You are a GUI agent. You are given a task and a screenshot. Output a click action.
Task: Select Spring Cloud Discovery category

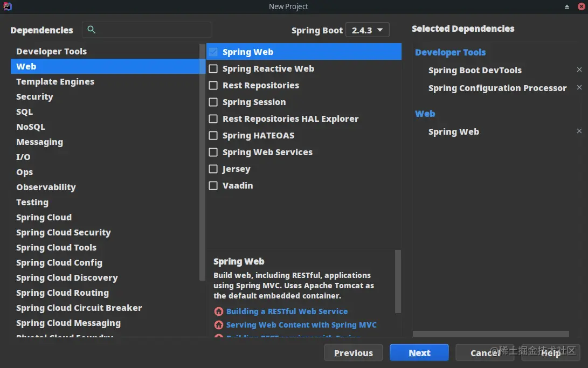pyautogui.click(x=105, y=277)
